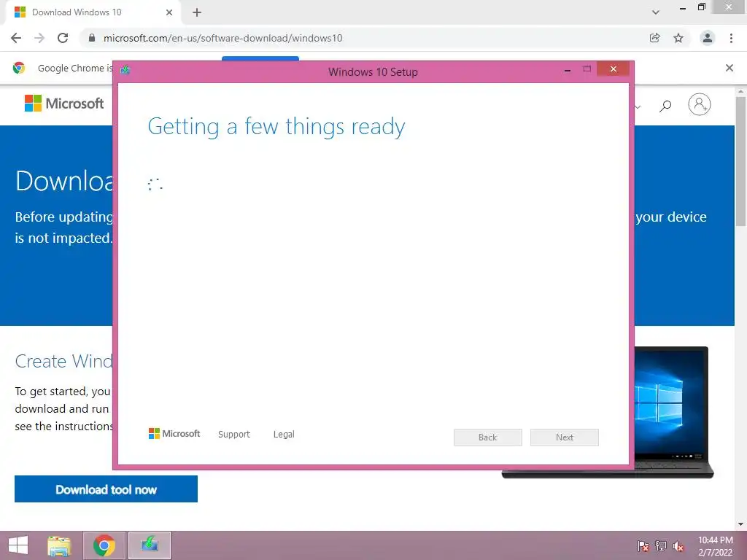Click the Microsoft logo in Setup footer

[x=174, y=434]
